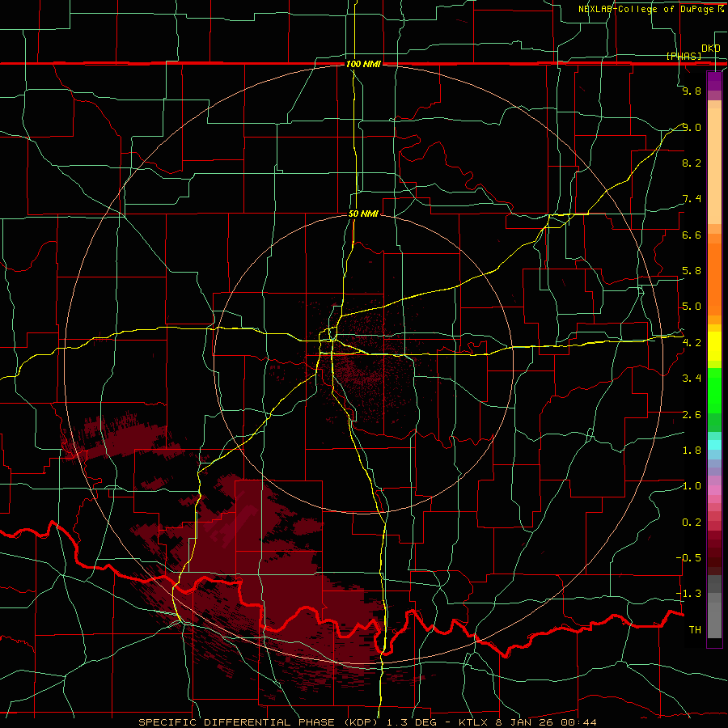Click the 8.2 scale value

[692, 163]
